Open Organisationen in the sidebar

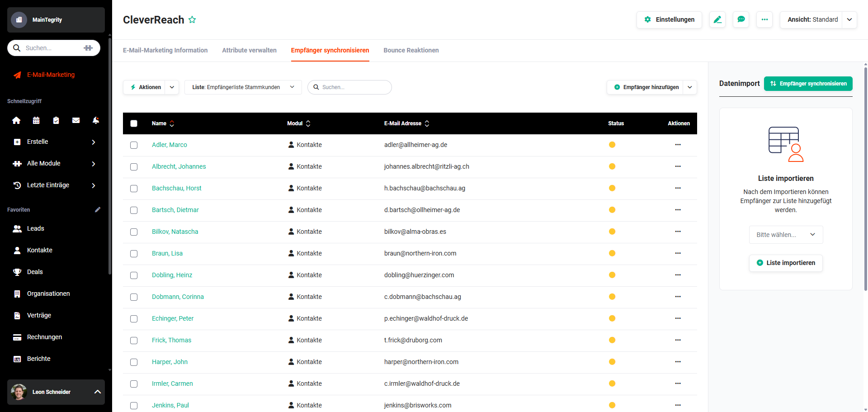(x=48, y=294)
